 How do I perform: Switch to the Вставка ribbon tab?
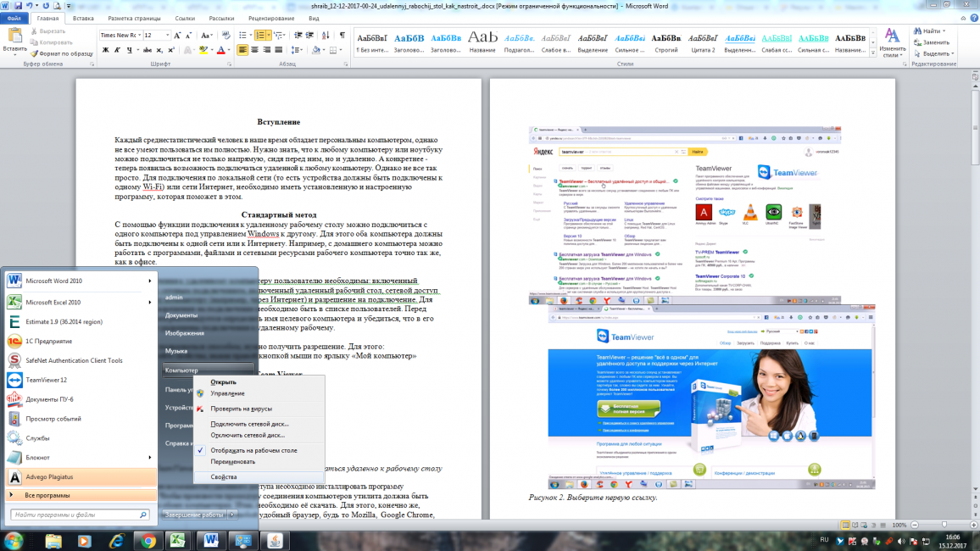coord(83,19)
